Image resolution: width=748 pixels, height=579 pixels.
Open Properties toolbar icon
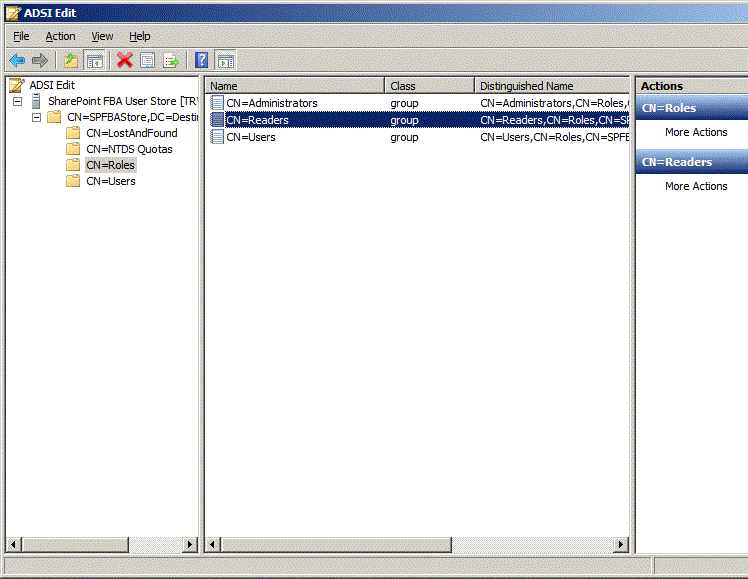point(147,61)
